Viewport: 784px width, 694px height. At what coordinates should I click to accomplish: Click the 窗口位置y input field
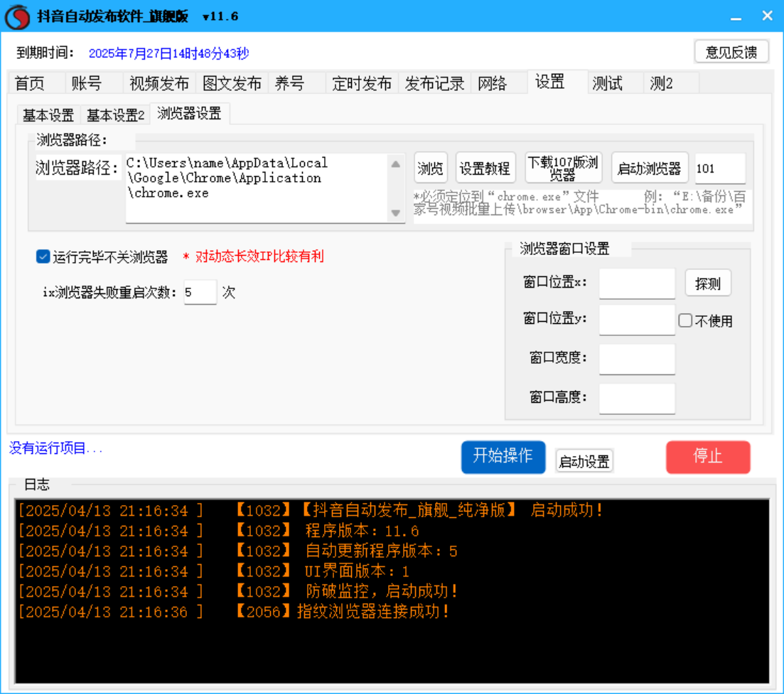coord(637,320)
